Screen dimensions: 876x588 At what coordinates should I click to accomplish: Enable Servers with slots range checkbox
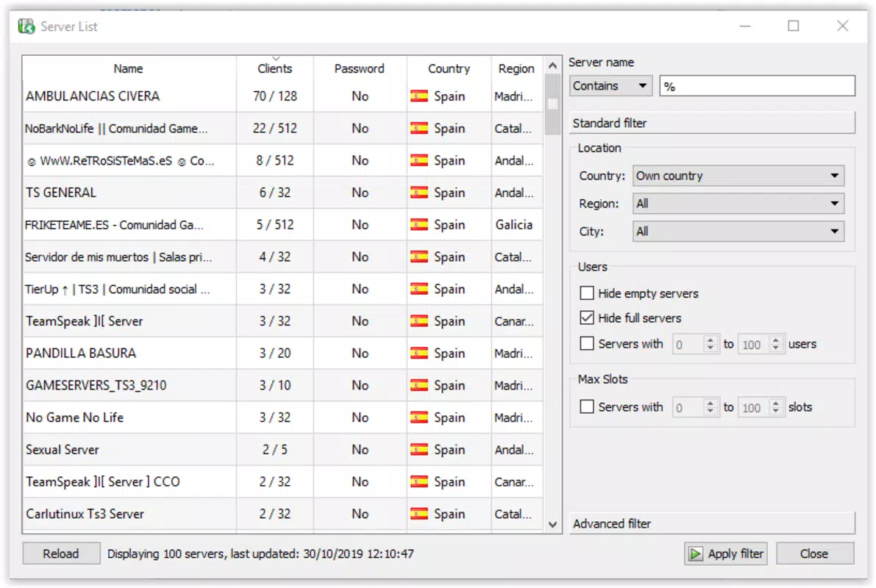pos(587,406)
